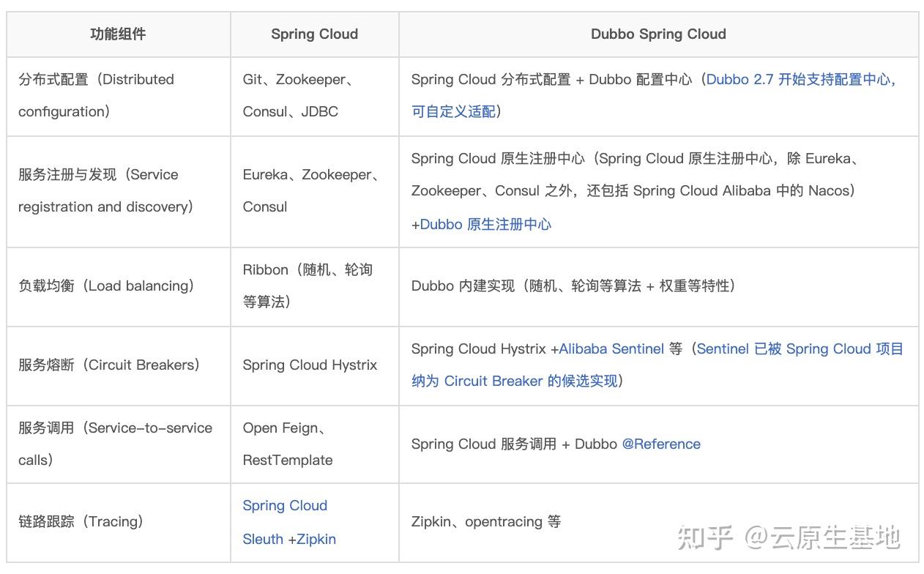Screen dimensions: 924x574
Task: Click the Git、Zookeeper、Consul、JDBC cell
Action: click(x=314, y=96)
